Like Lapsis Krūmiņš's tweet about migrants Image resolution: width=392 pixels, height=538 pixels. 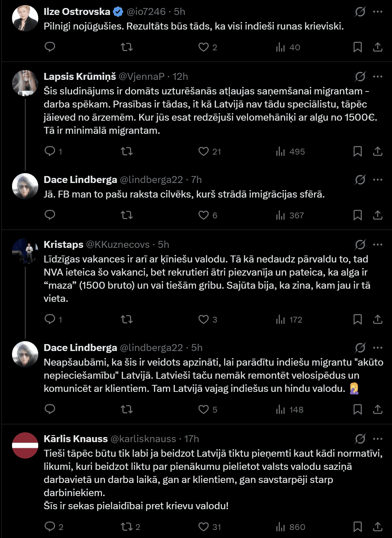tap(203, 151)
